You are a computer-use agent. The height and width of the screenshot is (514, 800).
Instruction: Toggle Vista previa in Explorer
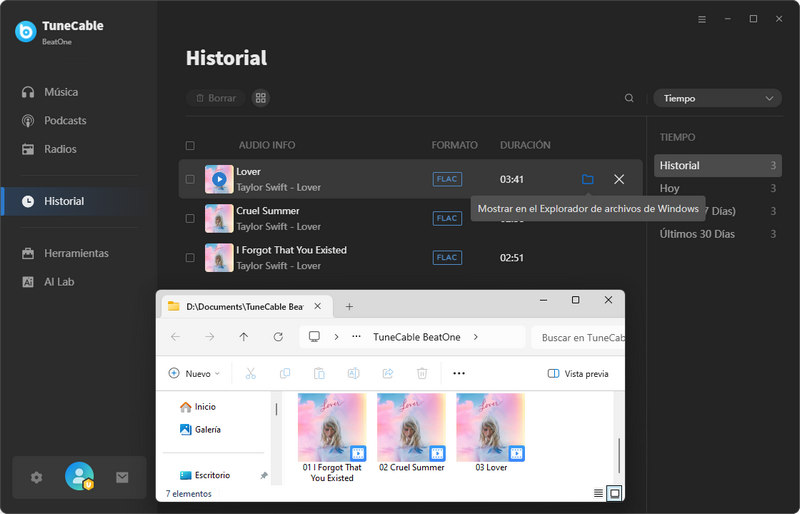point(578,373)
